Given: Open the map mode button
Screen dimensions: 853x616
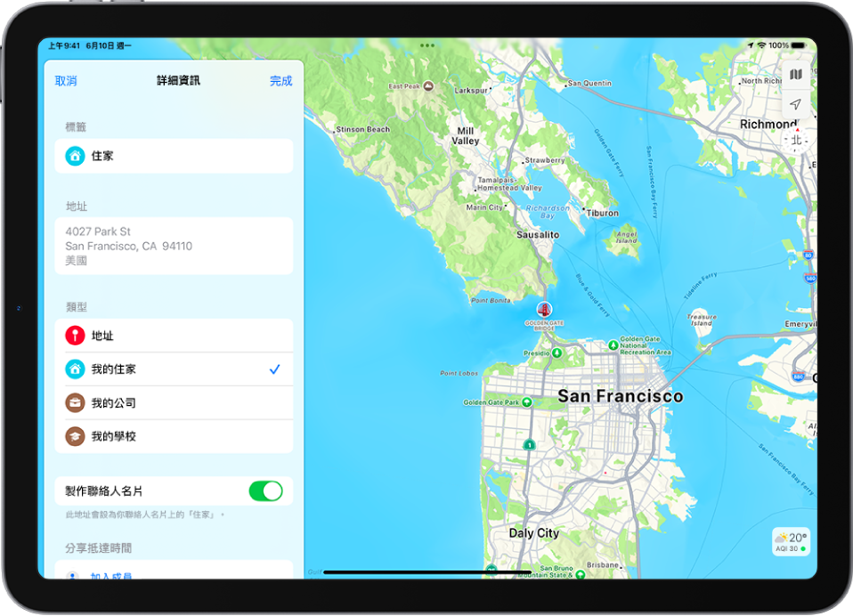Looking at the screenshot, I should [x=796, y=75].
